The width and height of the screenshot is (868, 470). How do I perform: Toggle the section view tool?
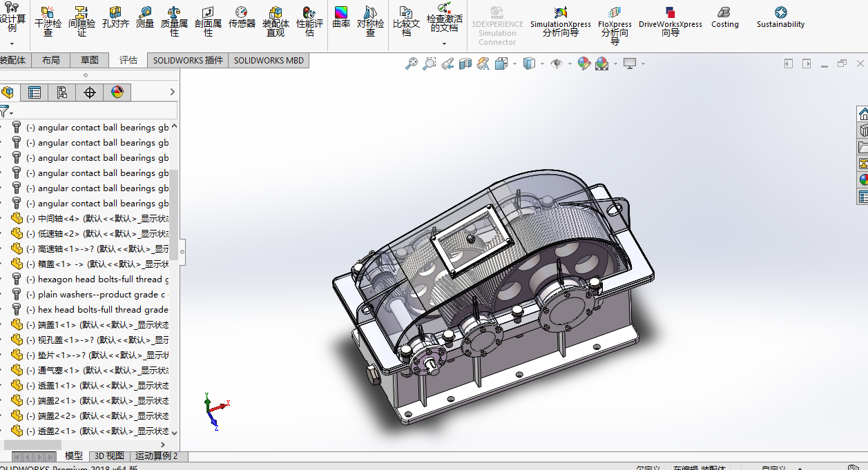465,63
